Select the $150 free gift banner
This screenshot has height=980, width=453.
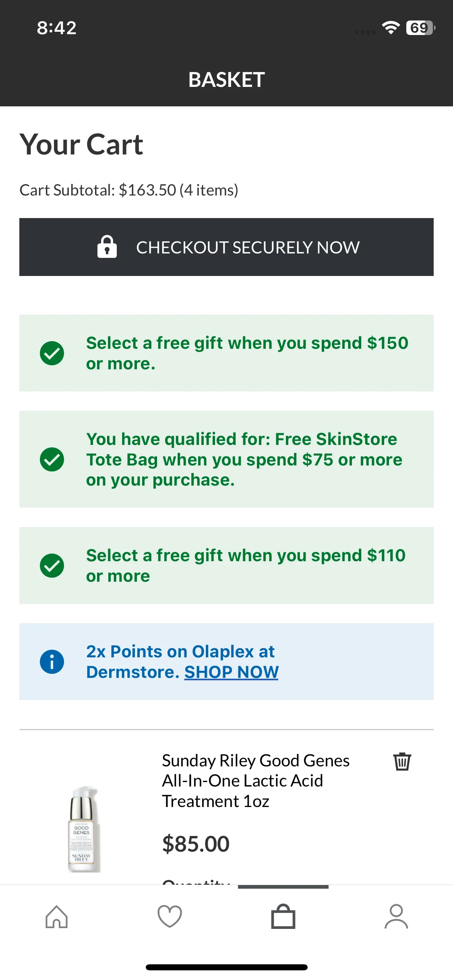[226, 353]
